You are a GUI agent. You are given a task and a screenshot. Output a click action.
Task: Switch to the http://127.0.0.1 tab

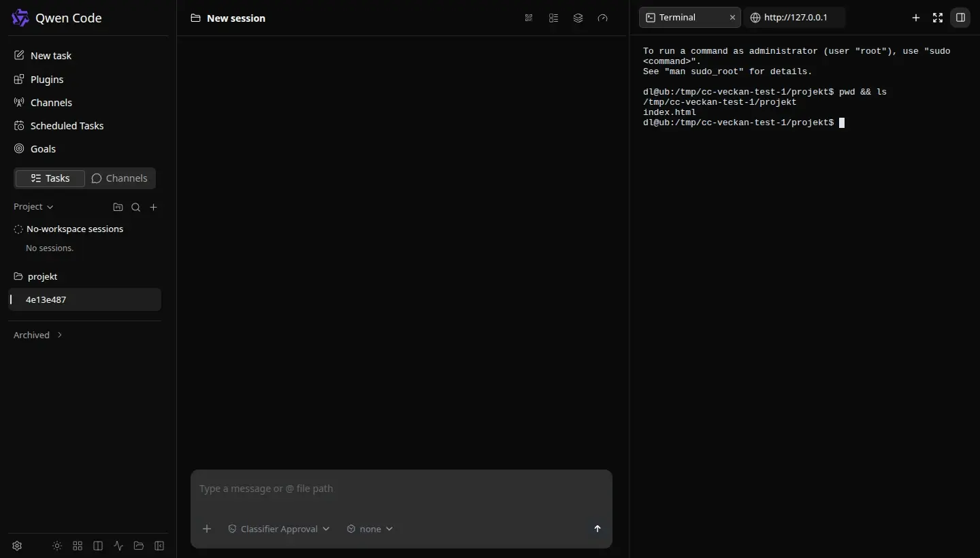click(x=795, y=18)
